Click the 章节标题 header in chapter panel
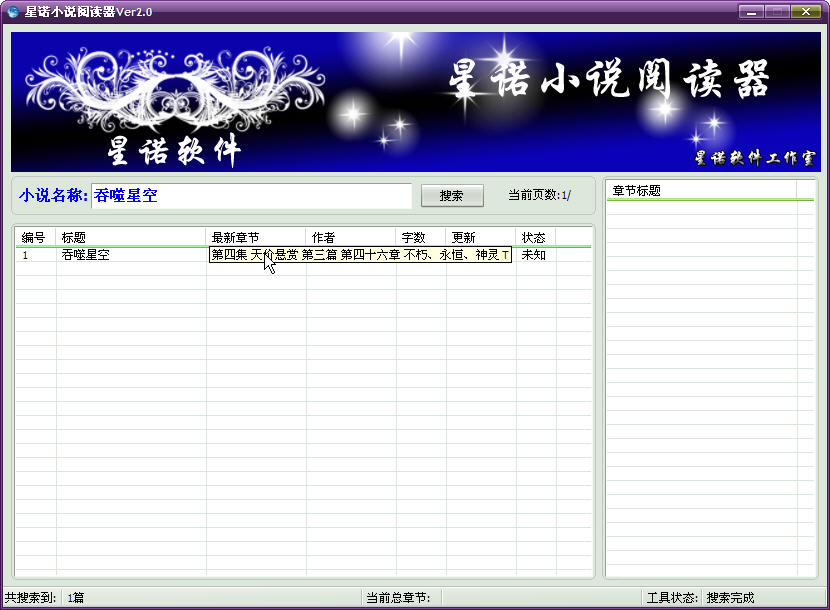 700,191
